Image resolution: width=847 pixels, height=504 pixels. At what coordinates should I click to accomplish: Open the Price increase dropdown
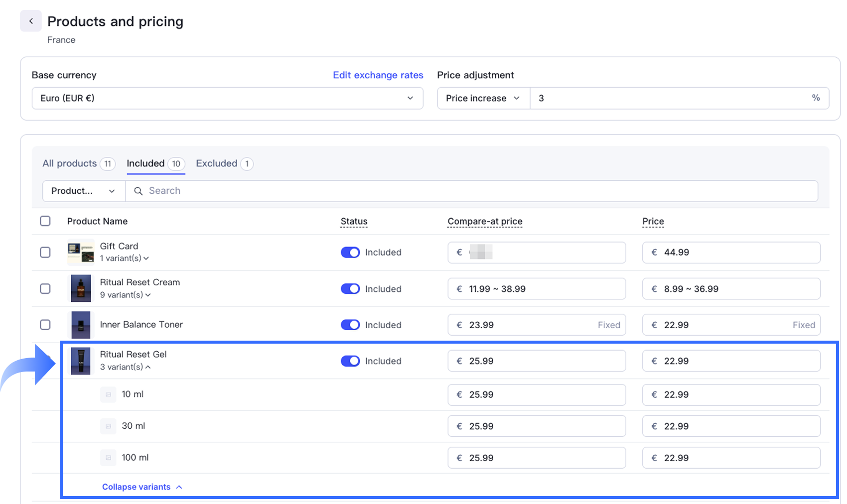click(x=483, y=98)
